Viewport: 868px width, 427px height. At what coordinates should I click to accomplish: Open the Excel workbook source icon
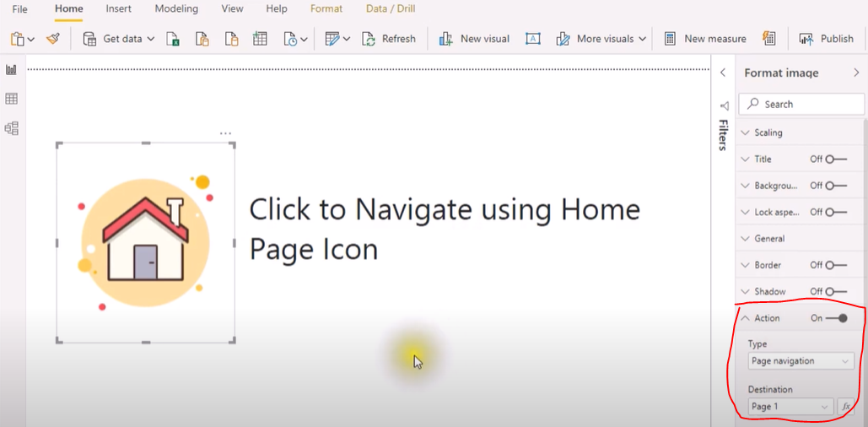tap(173, 39)
